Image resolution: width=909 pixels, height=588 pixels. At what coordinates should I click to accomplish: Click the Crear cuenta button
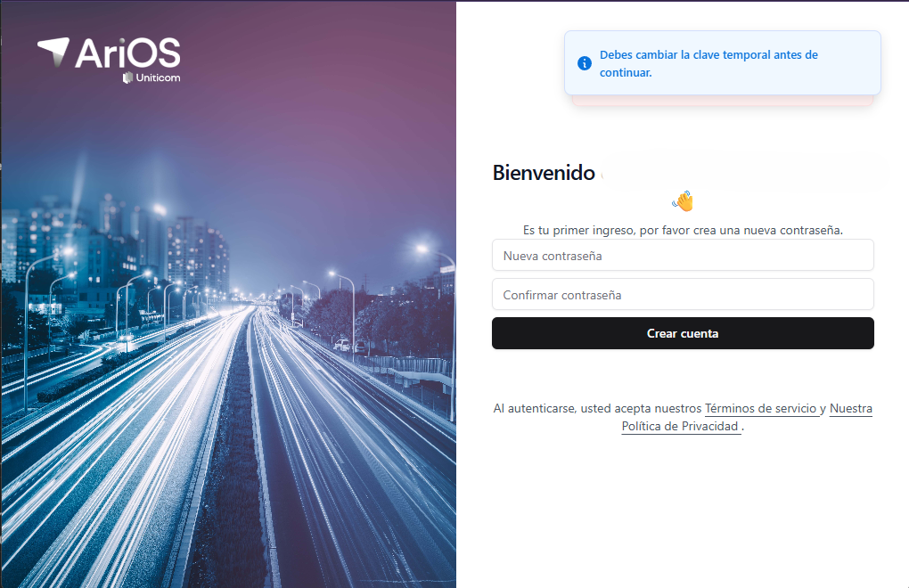click(683, 333)
